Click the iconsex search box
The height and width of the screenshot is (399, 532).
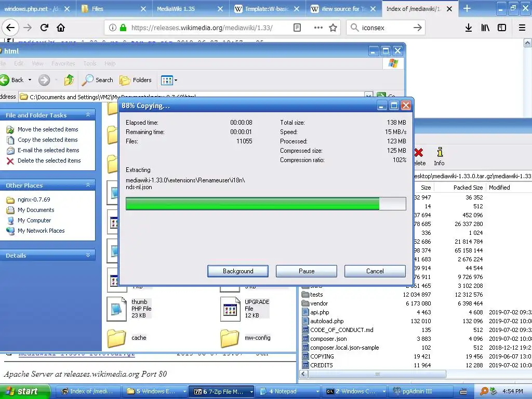pyautogui.click(x=385, y=28)
